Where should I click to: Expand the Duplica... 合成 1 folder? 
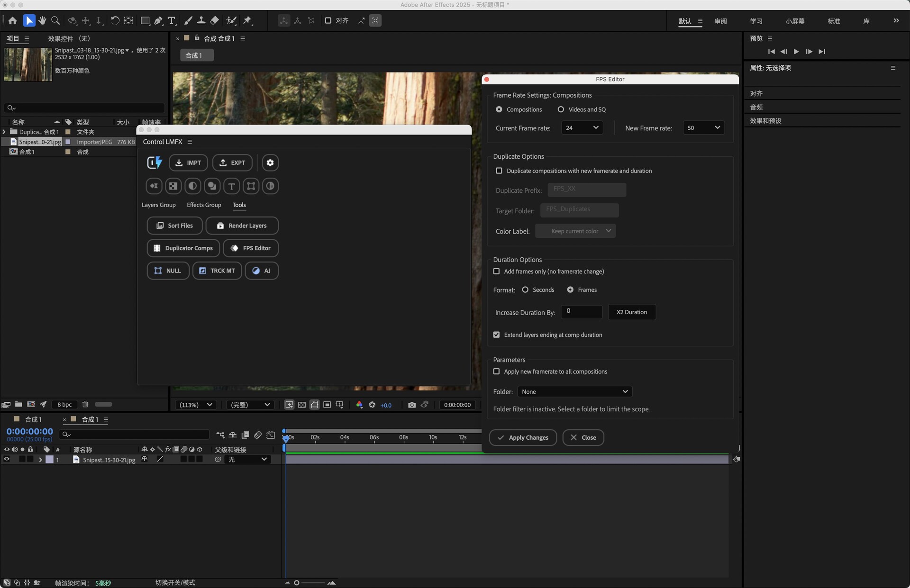click(4, 132)
